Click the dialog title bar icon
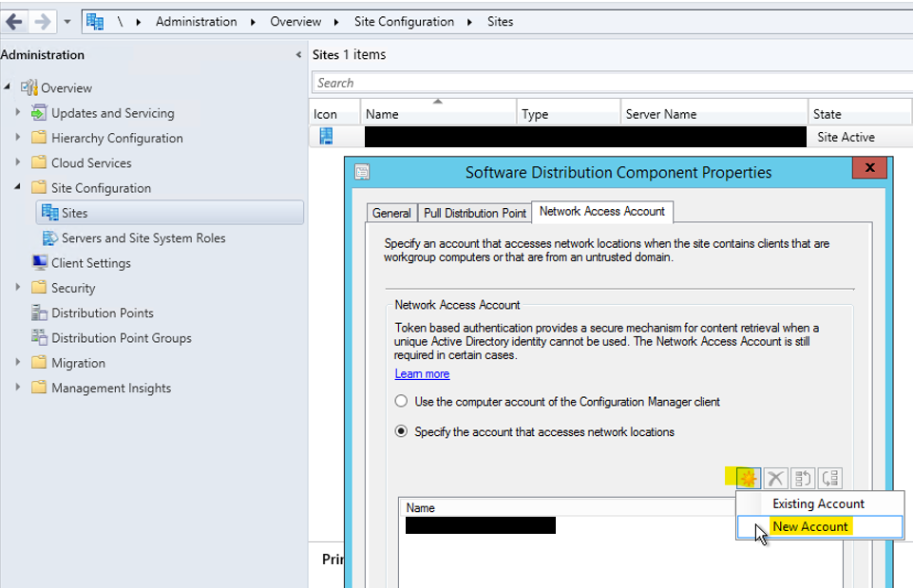This screenshot has height=588, width=913. [362, 172]
